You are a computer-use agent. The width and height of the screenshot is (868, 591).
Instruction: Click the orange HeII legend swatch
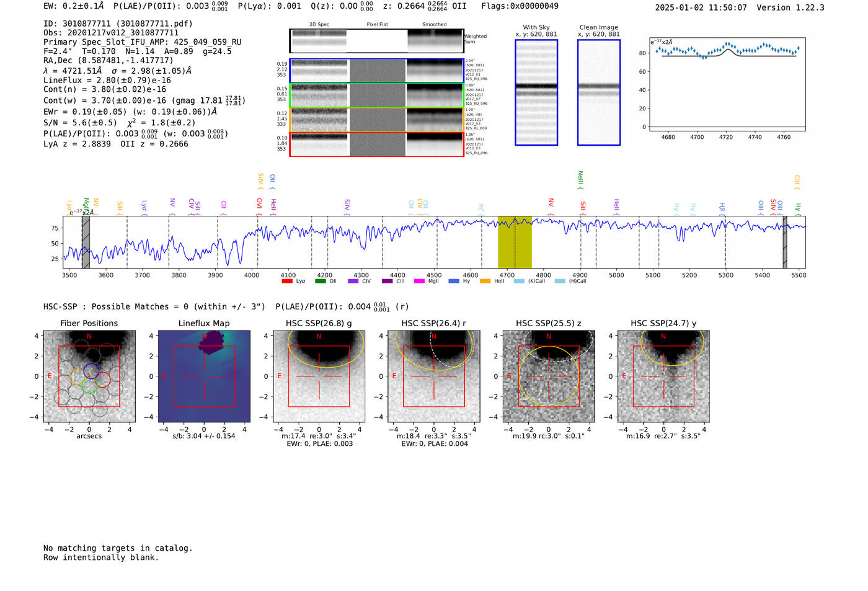click(x=485, y=282)
